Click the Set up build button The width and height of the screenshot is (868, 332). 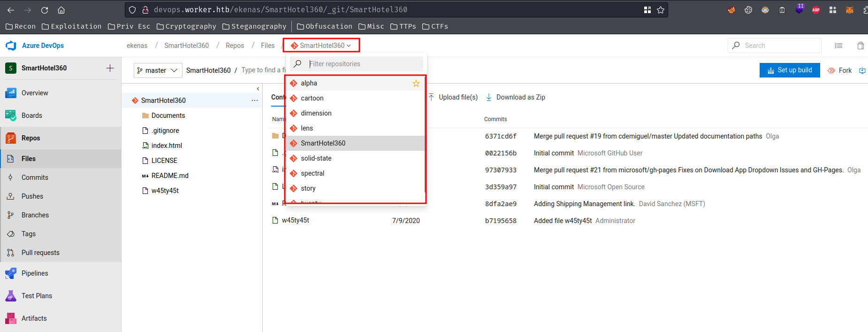click(x=790, y=70)
